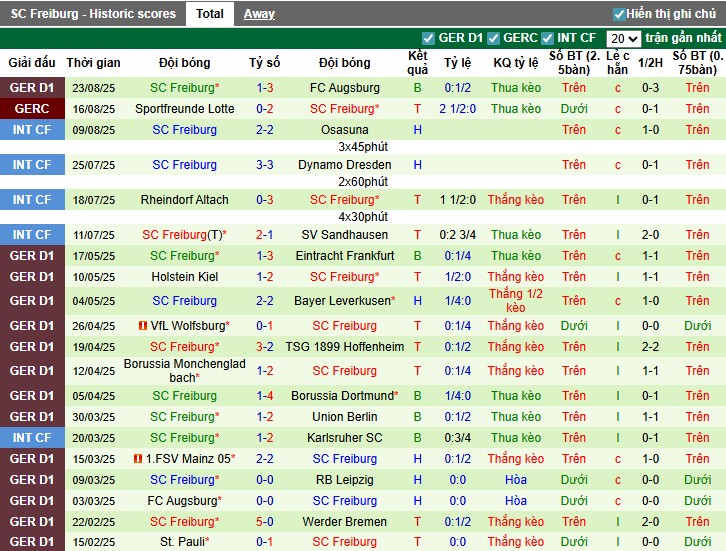Viewport: 726px width, 551px height.
Task: Open the recent matches count dropdown showing 20
Action: pos(623,38)
